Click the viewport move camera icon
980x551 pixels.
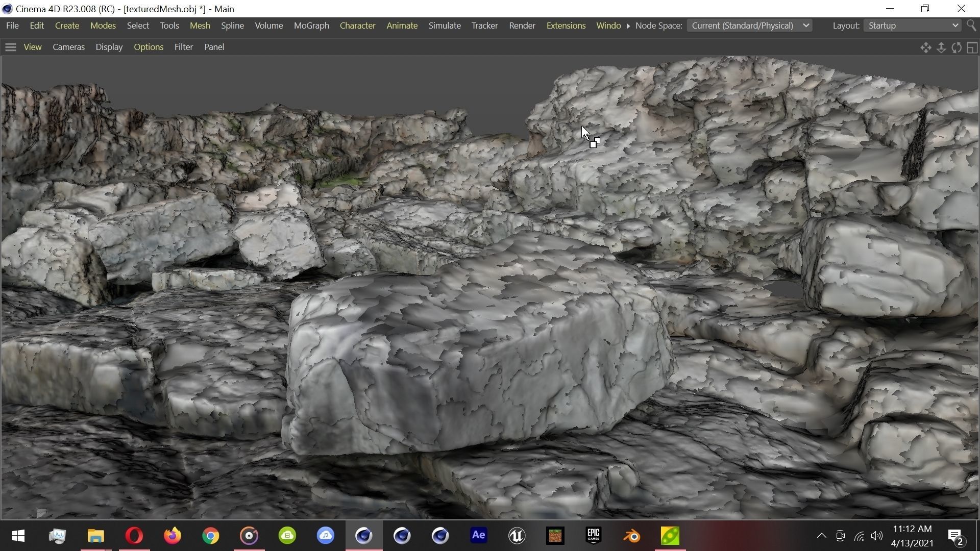coord(925,47)
